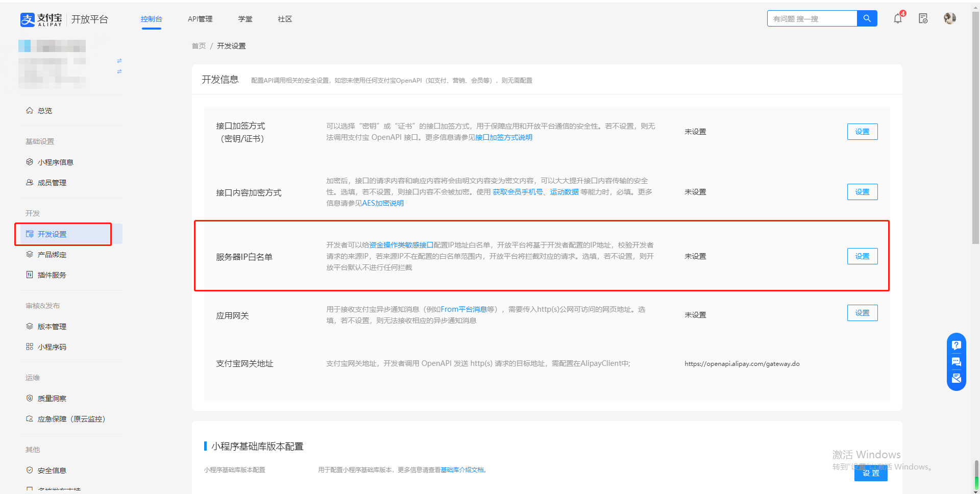980x494 pixels.
Task: Click the notification bell icon
Action: point(897,19)
